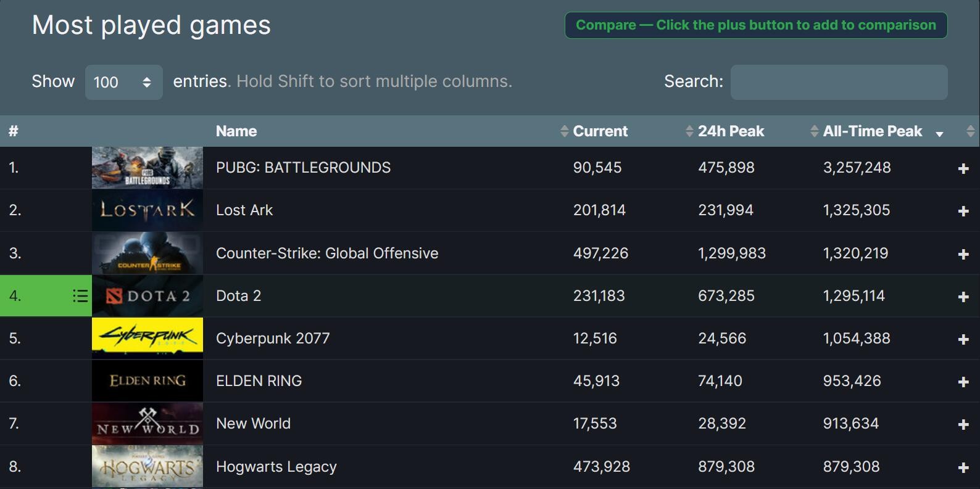Focus the Search input field
The width and height of the screenshot is (980, 489).
(839, 82)
